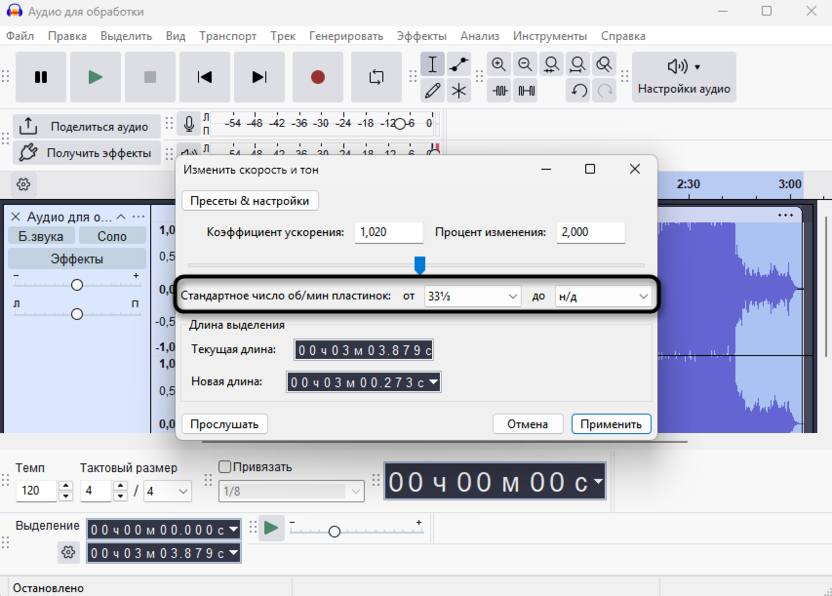Open the 'до' vinyl RPM dropdown
Viewport: 832px width, 596px height.
[603, 296]
